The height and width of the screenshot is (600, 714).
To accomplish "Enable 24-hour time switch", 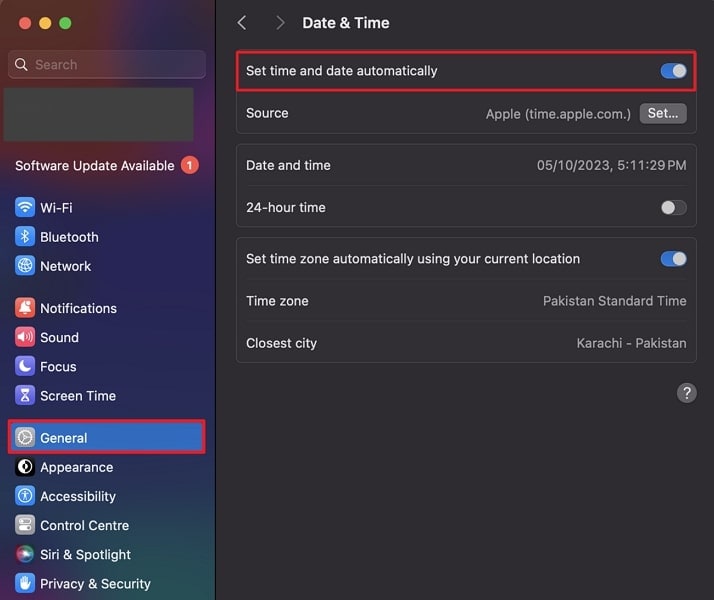I will click(673, 208).
